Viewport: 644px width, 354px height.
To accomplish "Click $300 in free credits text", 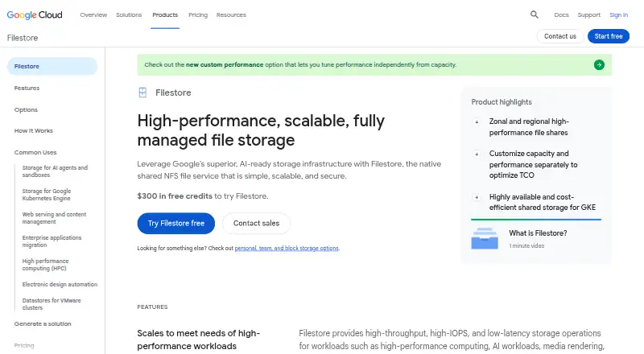I will click(175, 196).
